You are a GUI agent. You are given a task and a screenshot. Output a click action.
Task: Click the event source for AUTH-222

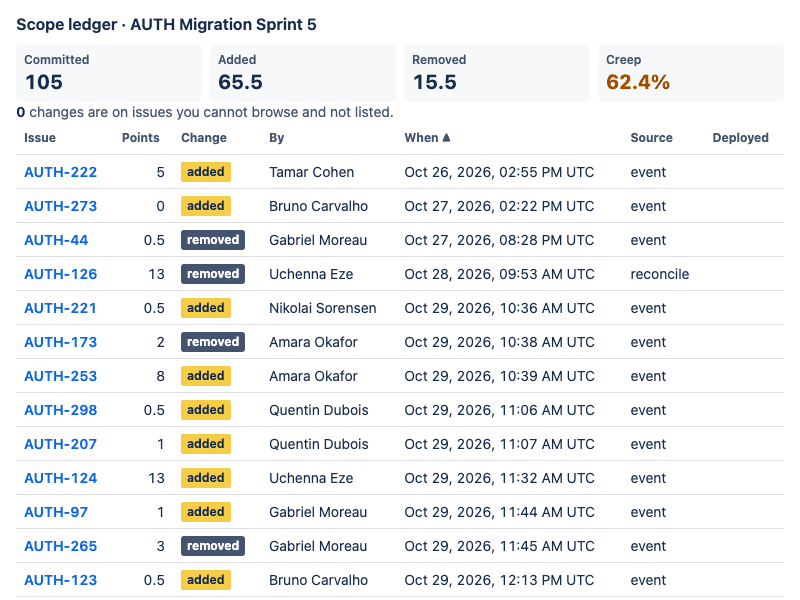point(648,172)
